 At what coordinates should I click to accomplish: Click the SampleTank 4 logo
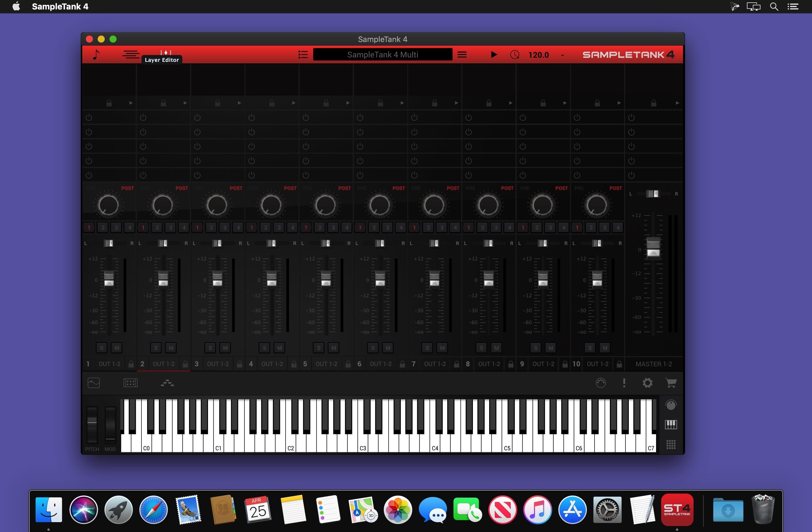point(629,55)
